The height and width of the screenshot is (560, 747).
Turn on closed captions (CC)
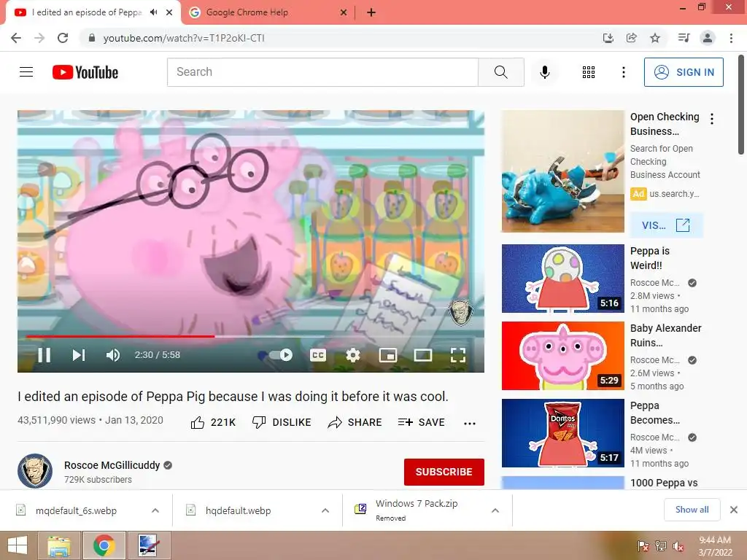318,355
